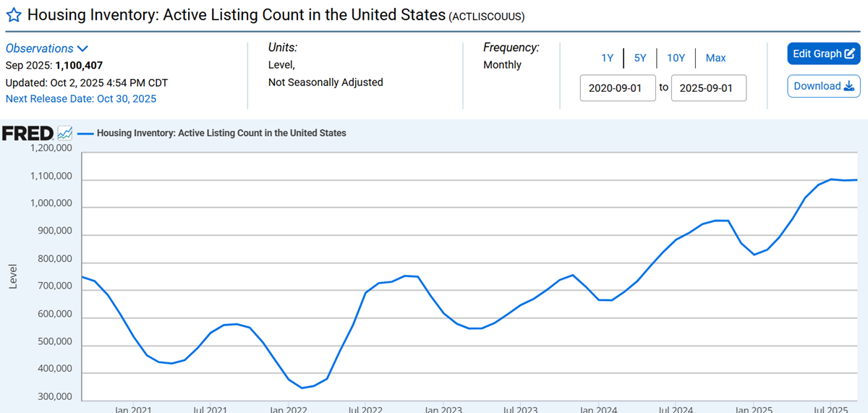Open the Next Release Date link

coord(81,98)
